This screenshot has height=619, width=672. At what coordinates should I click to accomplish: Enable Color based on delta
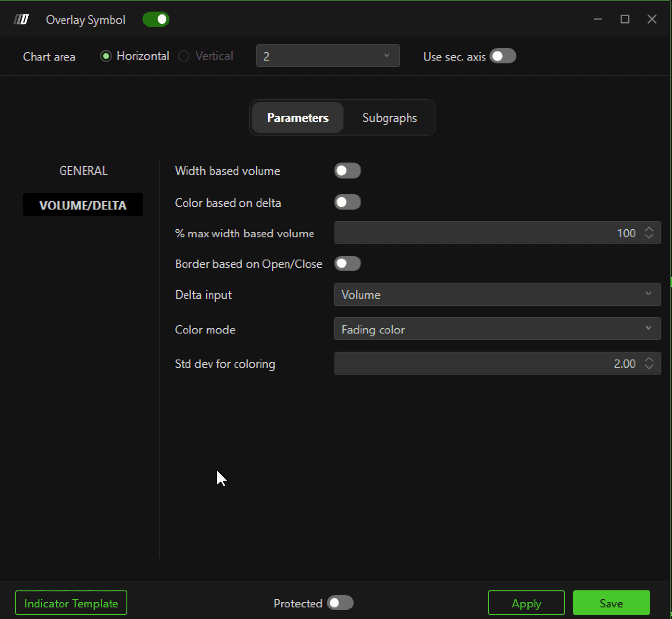(347, 202)
